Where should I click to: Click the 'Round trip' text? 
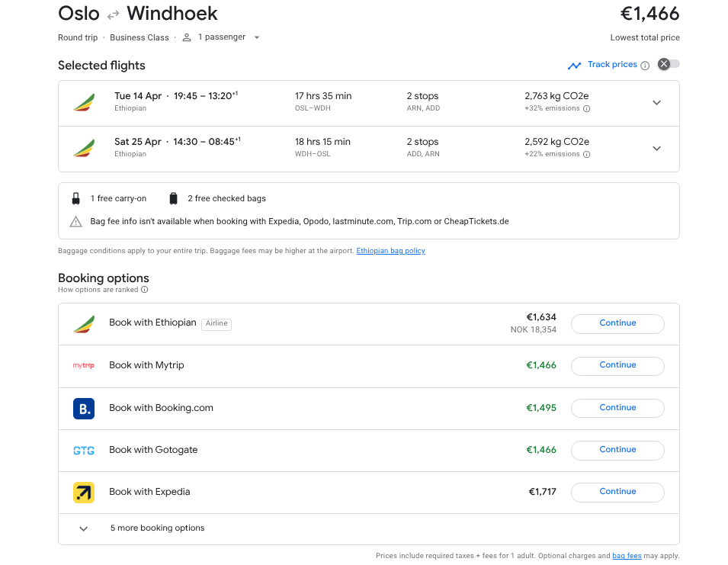78,37
